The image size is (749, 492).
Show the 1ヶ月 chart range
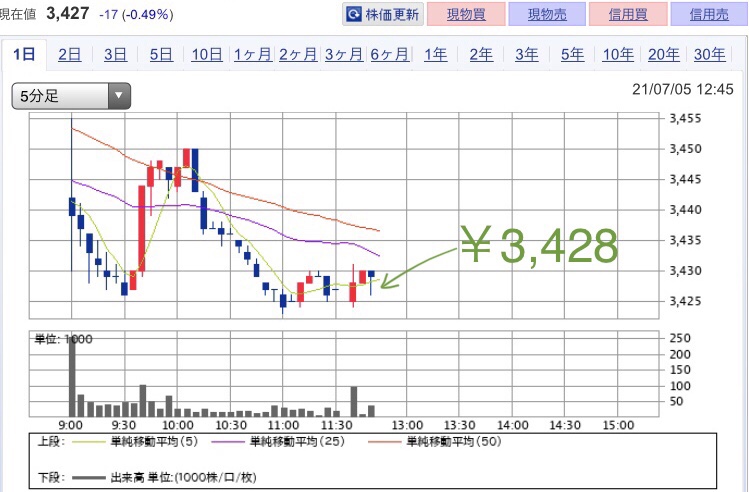click(253, 54)
